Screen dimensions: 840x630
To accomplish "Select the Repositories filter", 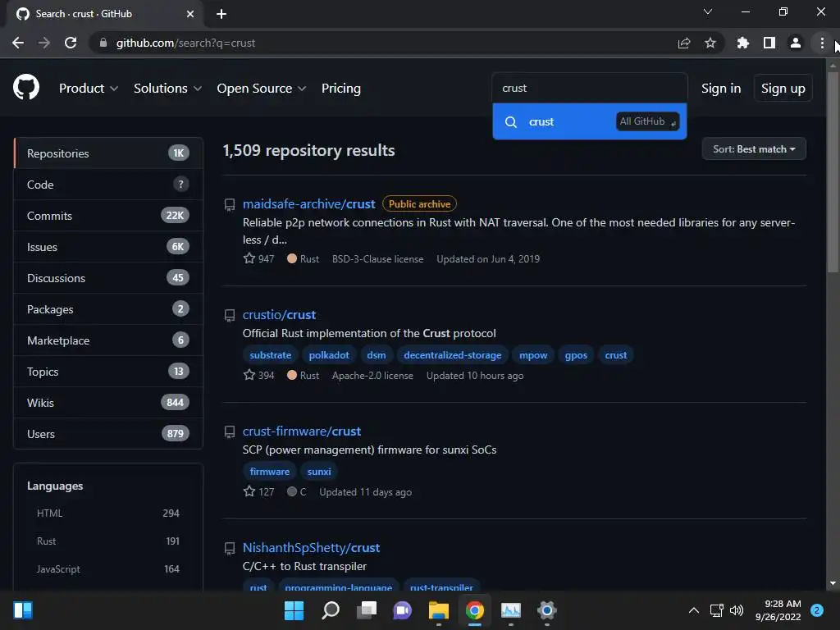I will 108,153.
